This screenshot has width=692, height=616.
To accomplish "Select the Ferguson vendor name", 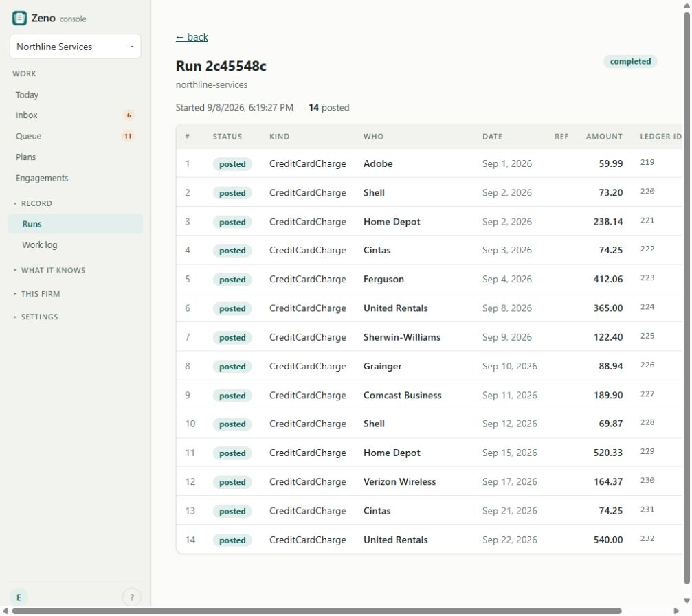I will 383,279.
